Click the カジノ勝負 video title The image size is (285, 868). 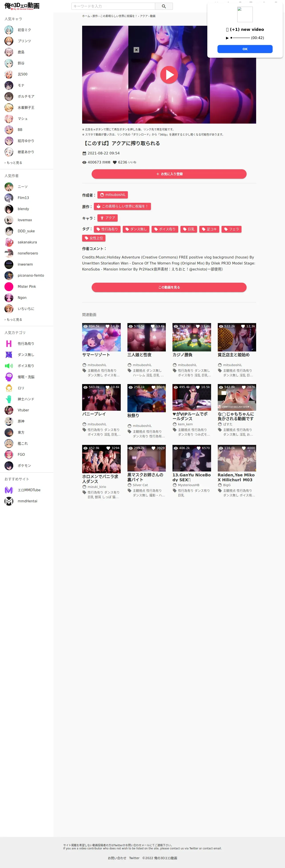[x=182, y=355]
